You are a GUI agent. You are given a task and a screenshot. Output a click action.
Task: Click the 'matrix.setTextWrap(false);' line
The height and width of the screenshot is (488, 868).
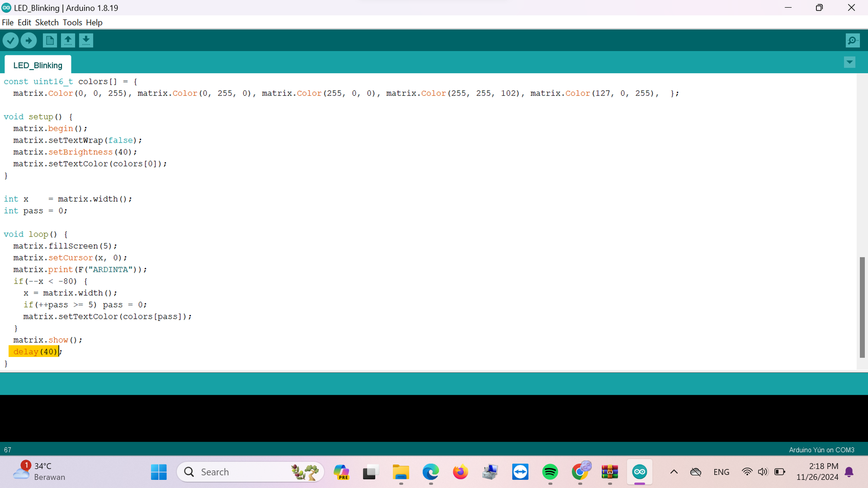click(x=78, y=140)
